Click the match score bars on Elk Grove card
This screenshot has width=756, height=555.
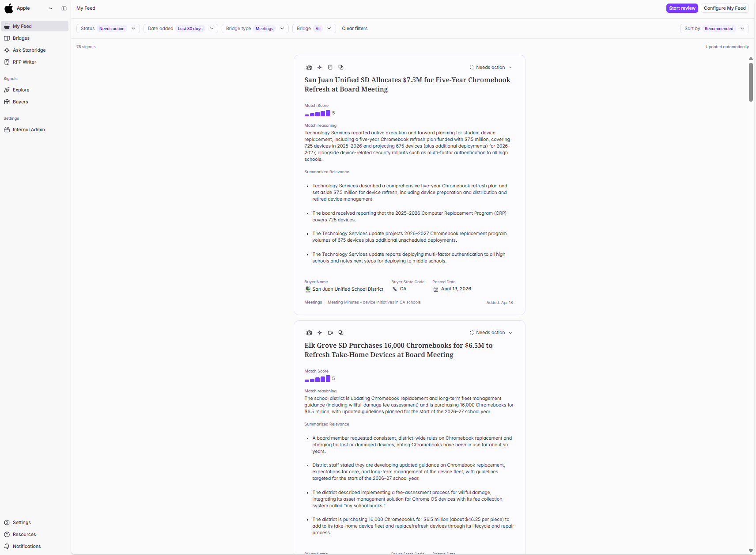318,379
